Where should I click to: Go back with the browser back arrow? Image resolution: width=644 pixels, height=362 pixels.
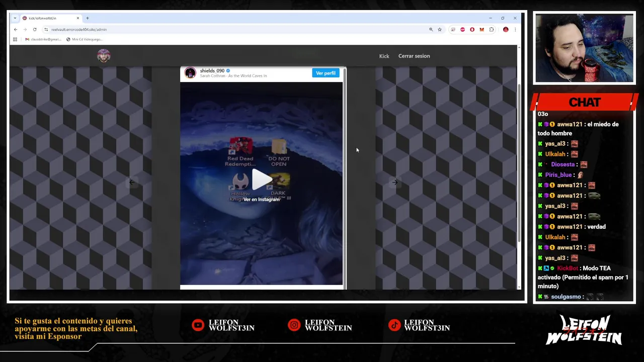[16, 30]
